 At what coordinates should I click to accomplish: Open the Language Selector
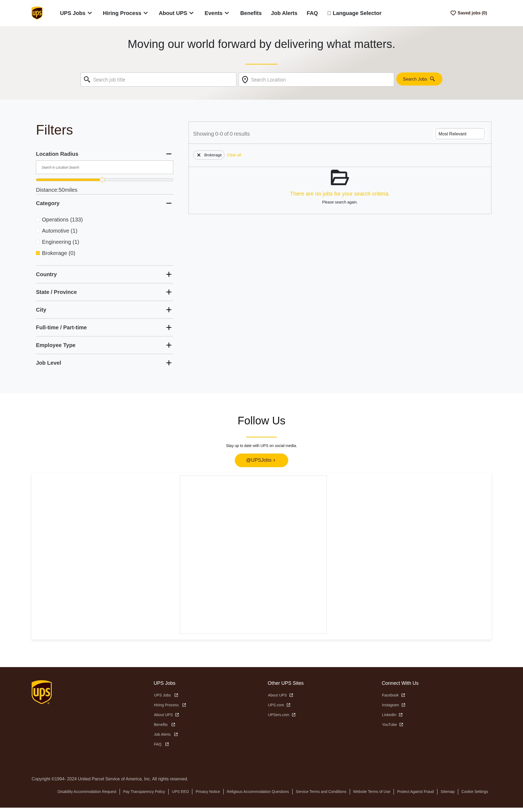pos(354,13)
